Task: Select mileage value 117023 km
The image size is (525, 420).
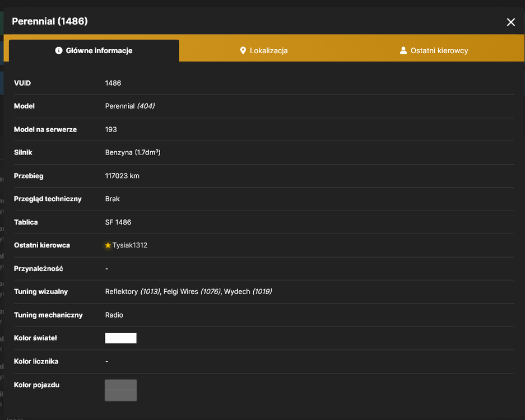Action: 122,176
